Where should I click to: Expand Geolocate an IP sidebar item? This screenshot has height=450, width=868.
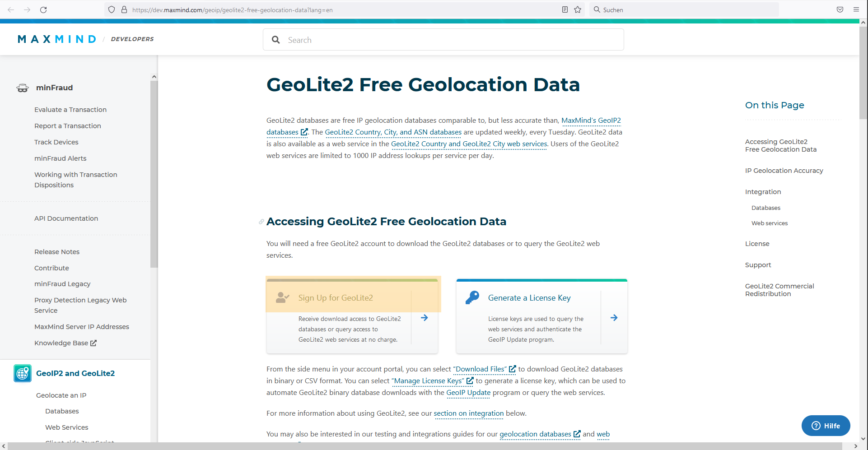click(x=61, y=395)
